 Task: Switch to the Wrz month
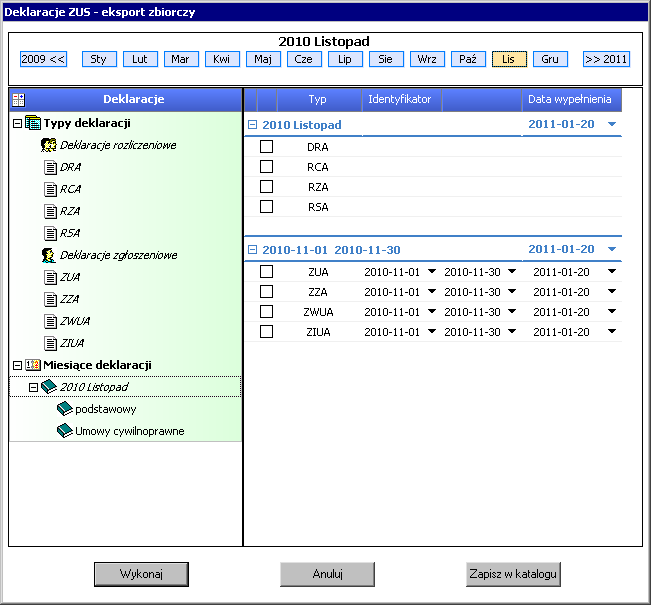click(x=427, y=59)
